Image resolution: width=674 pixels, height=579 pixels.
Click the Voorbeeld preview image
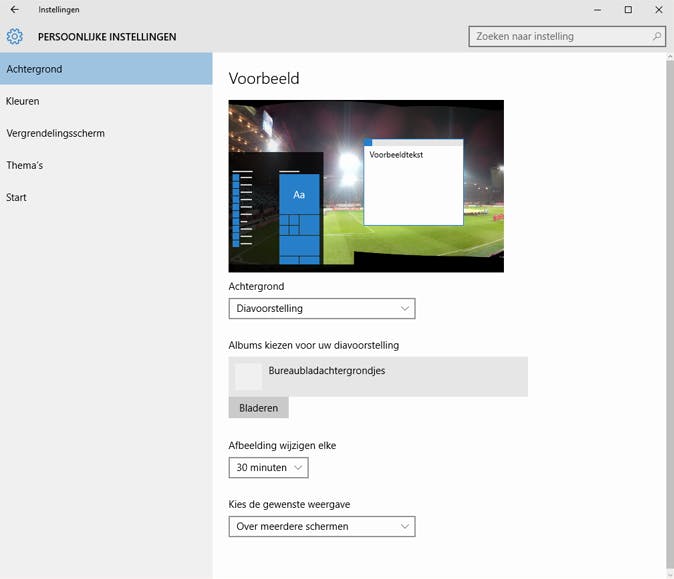point(366,186)
